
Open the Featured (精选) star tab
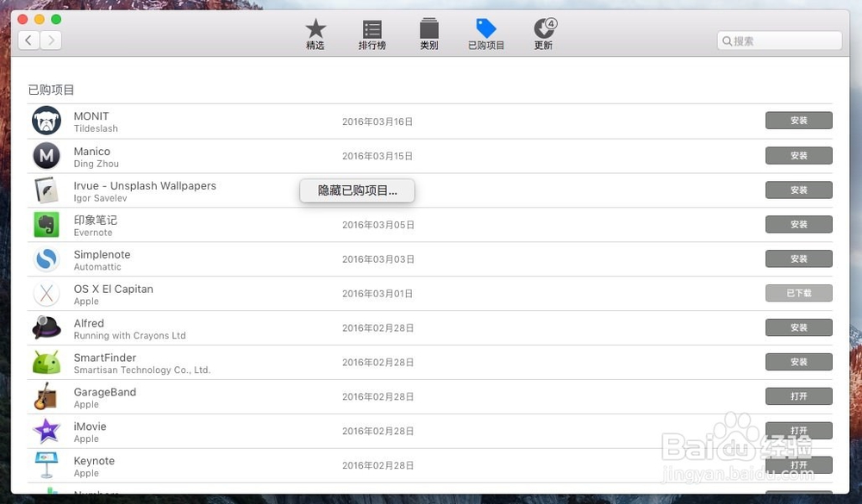click(315, 34)
